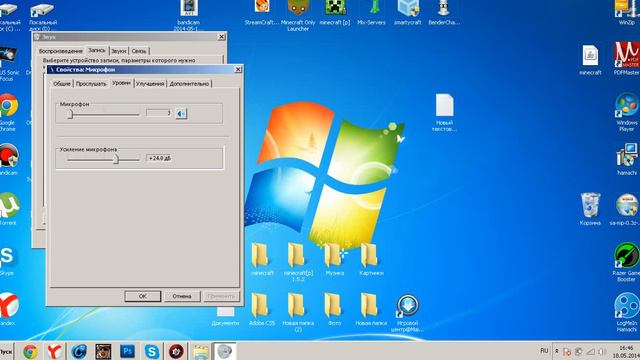Select the Корзина recycle bin
This screenshot has width=640, height=360.
click(x=590, y=209)
